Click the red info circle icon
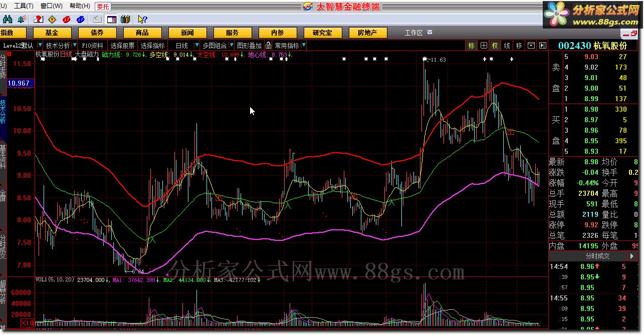 point(66,20)
